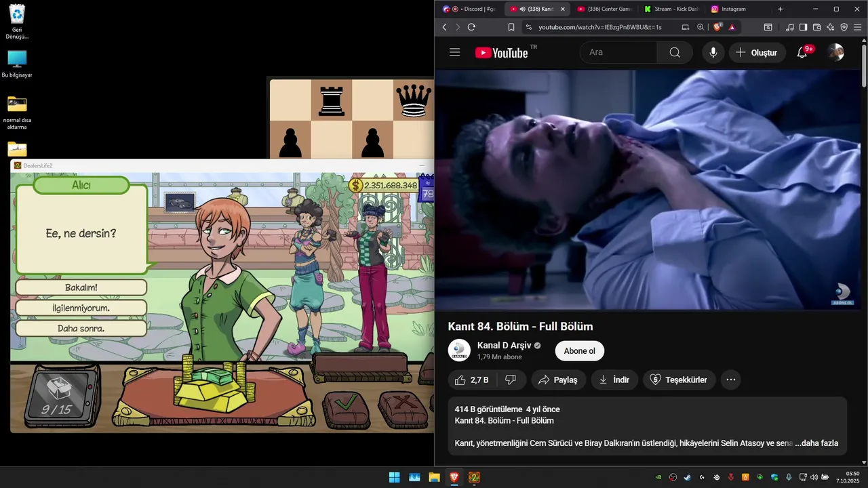Click the YouTube video player
The height and width of the screenshot is (488, 868).
pyautogui.click(x=648, y=190)
